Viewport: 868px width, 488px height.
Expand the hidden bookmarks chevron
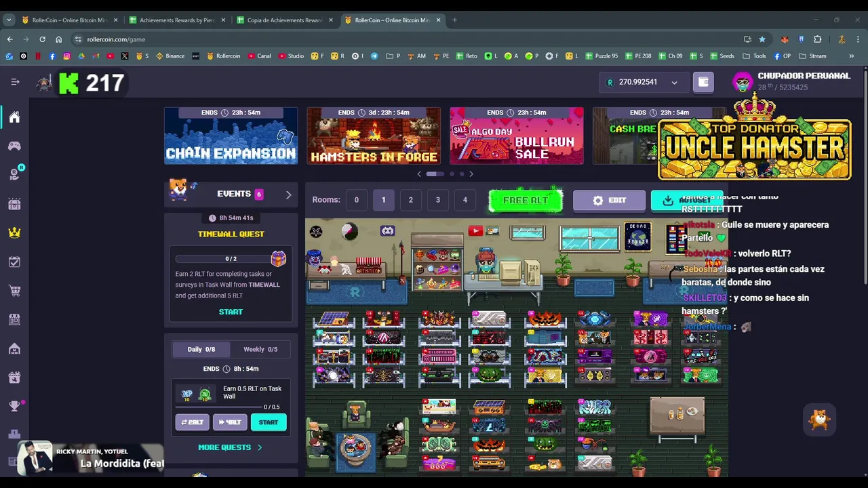851,56
